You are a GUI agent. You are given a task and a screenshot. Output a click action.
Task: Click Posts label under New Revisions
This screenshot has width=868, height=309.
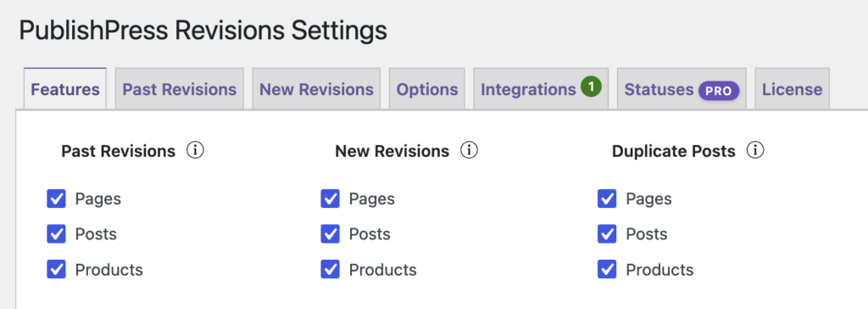[x=370, y=234]
